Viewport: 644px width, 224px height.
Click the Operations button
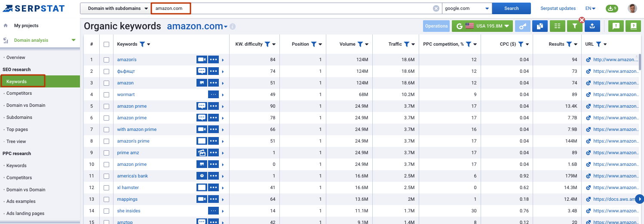436,26
